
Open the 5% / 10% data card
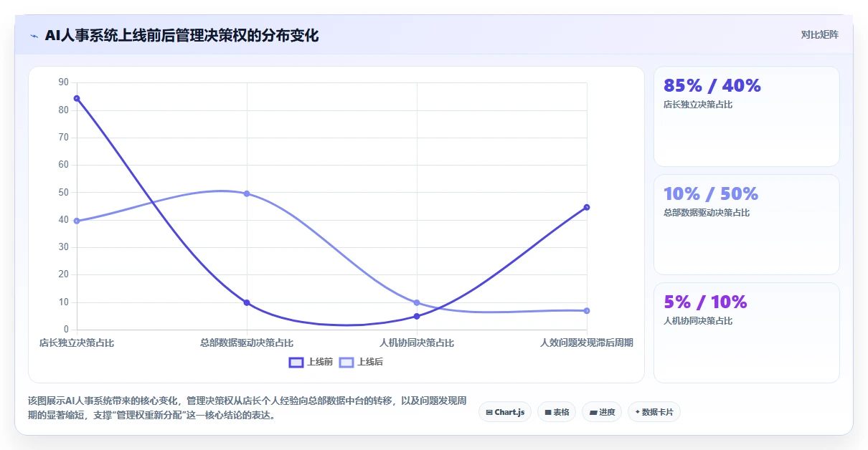coord(746,332)
